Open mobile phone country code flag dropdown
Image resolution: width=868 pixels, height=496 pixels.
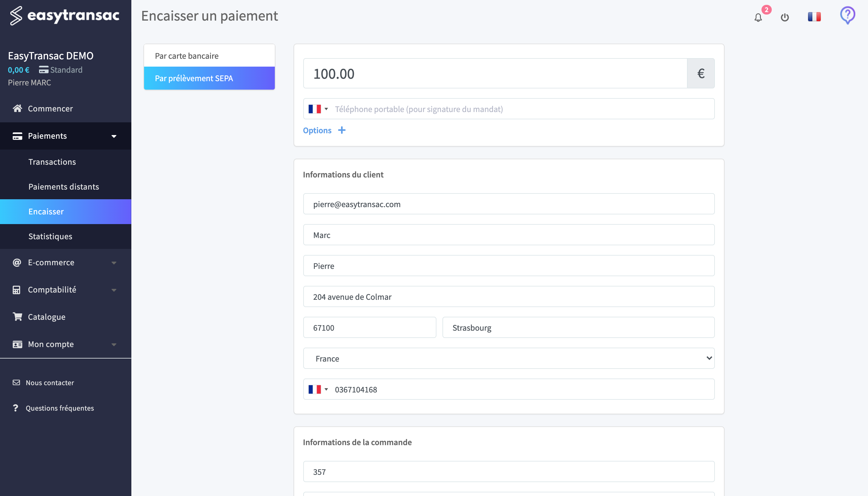(318, 109)
